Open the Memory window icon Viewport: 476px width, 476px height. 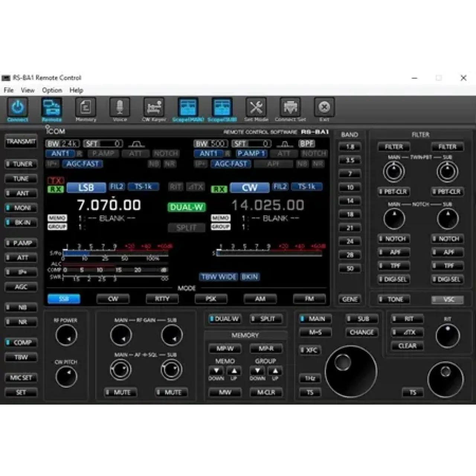(86, 109)
